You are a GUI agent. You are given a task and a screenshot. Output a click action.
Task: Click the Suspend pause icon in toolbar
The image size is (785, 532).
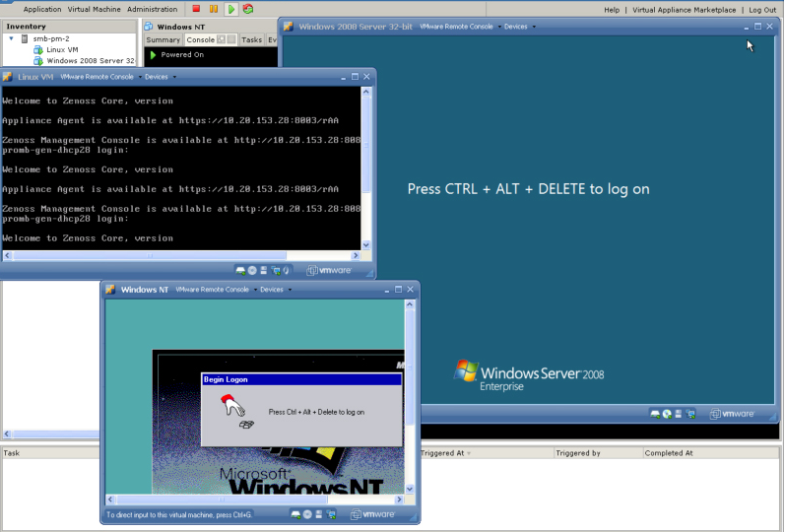coord(214,9)
